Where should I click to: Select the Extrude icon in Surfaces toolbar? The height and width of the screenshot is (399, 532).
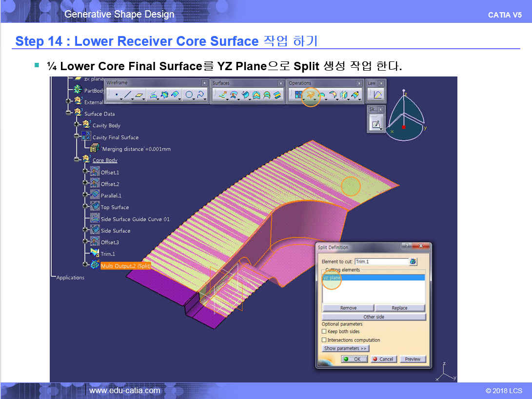[x=222, y=95]
